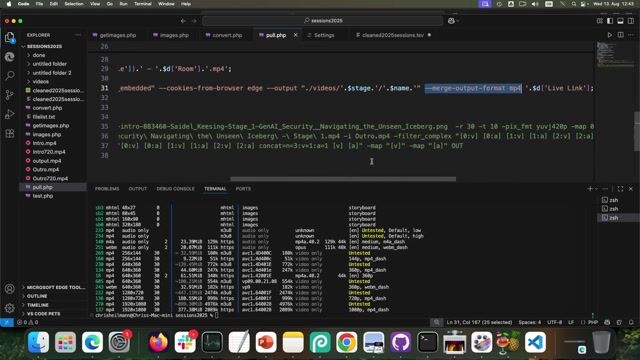Open the Ports panel tab
Image resolution: width=640 pixels, height=360 pixels.
click(243, 189)
